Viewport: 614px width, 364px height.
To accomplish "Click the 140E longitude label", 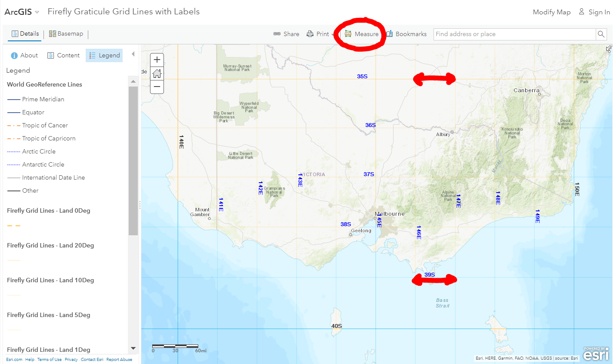I will point(181,142).
